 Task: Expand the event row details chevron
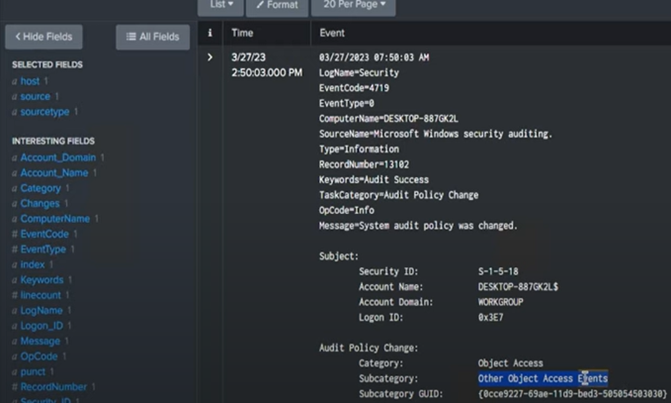point(210,58)
